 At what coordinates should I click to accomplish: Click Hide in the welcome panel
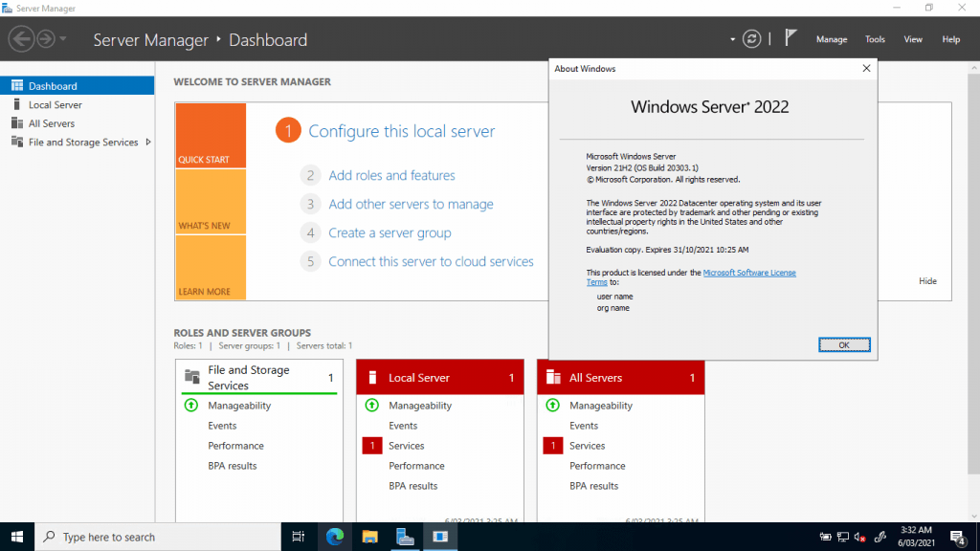point(926,280)
